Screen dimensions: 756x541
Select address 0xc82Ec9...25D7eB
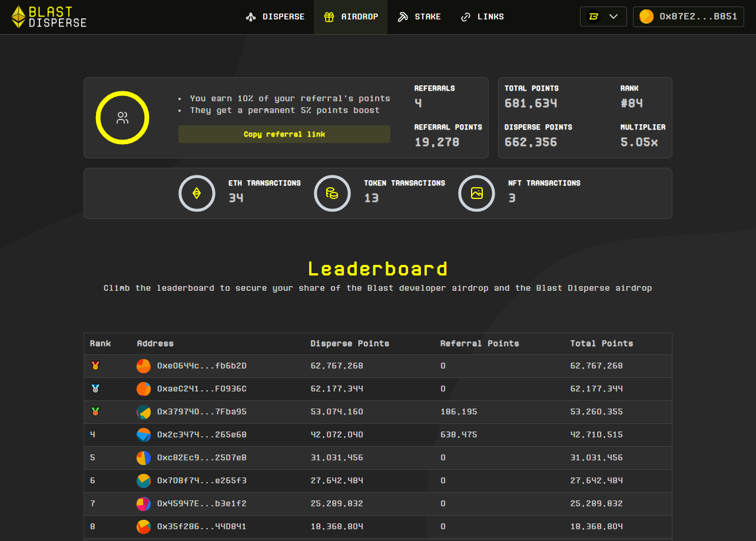(202, 458)
